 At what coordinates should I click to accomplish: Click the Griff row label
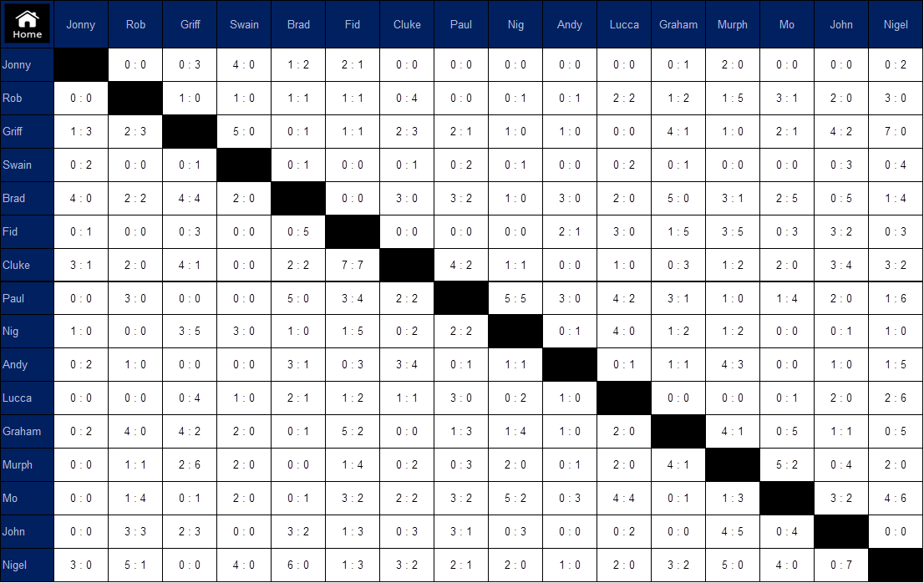(x=27, y=131)
